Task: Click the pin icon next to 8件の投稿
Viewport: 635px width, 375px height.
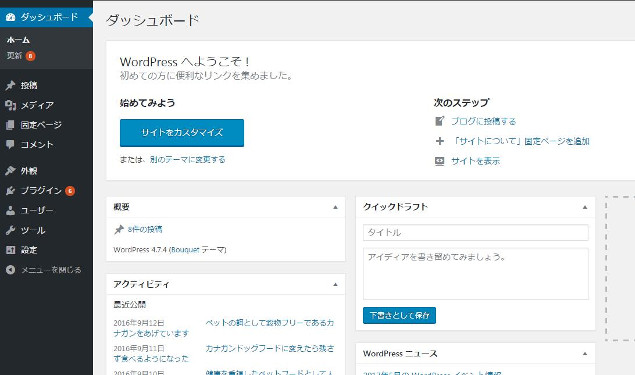Action: 119,230
